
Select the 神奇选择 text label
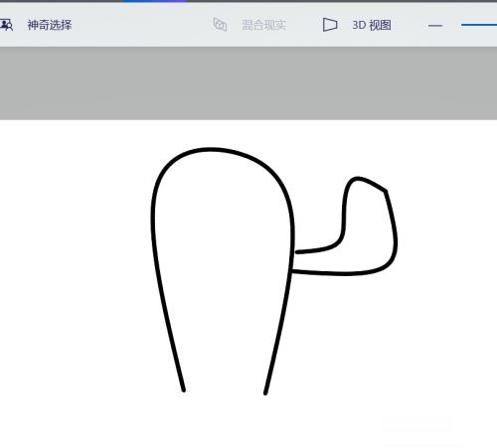tap(50, 25)
